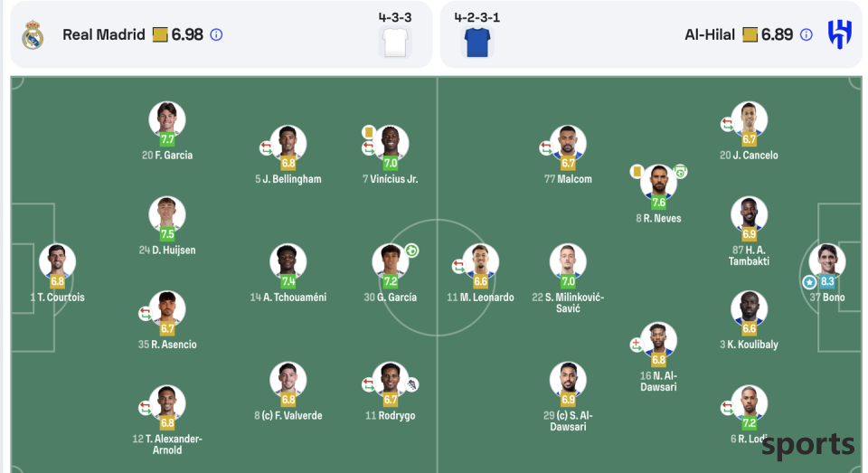Select A. Tchouaméni player avatar
868x473 pixels.
288,261
